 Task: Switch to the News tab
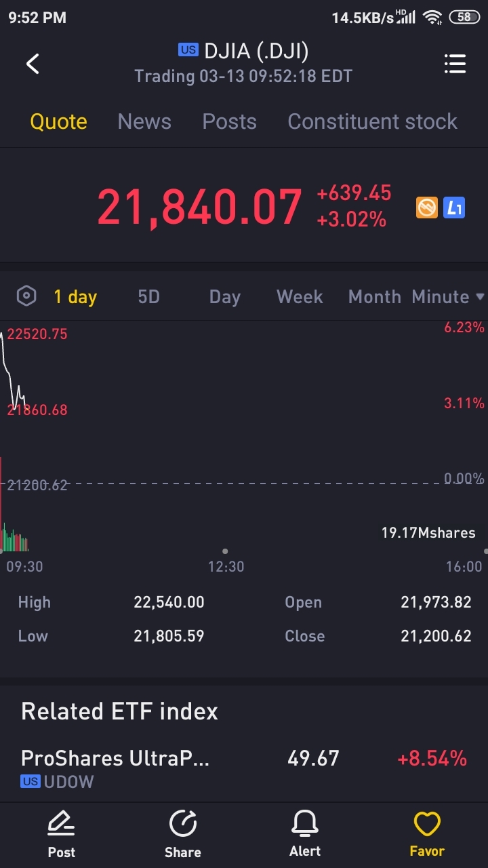(144, 121)
